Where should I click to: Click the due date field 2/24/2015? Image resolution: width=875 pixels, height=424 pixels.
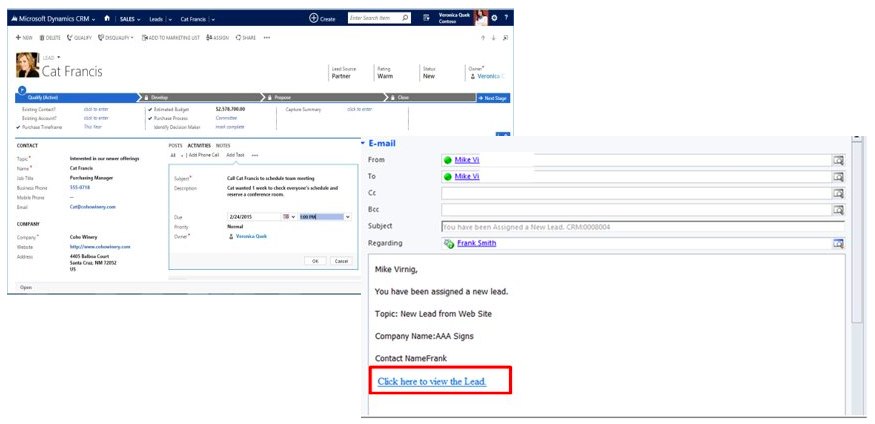click(x=254, y=216)
